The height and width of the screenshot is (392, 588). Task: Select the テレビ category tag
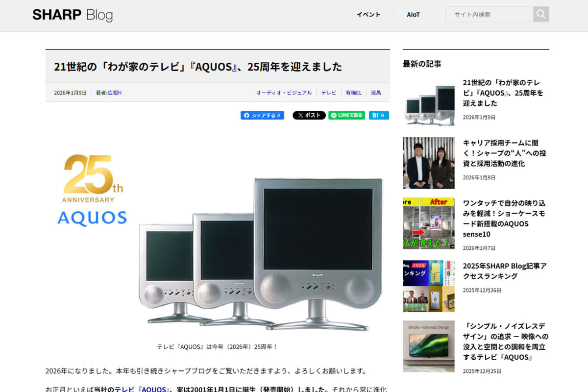coord(328,92)
